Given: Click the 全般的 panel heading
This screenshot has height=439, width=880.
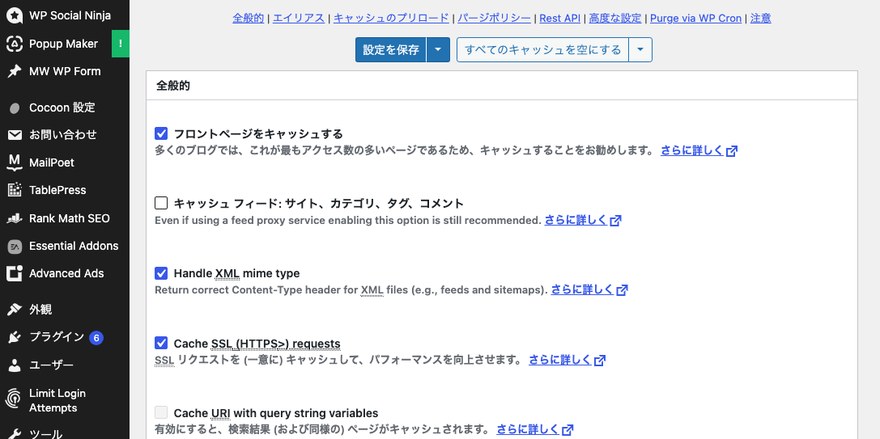Looking at the screenshot, I should 173,86.
